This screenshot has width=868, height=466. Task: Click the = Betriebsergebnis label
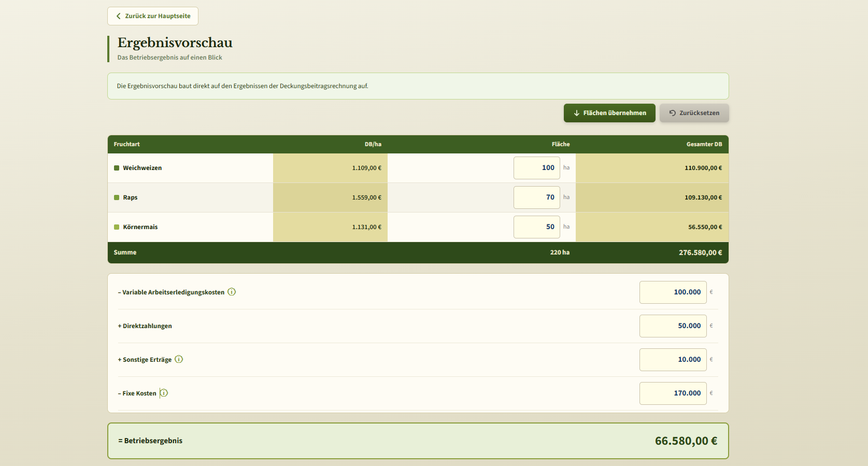click(x=150, y=441)
